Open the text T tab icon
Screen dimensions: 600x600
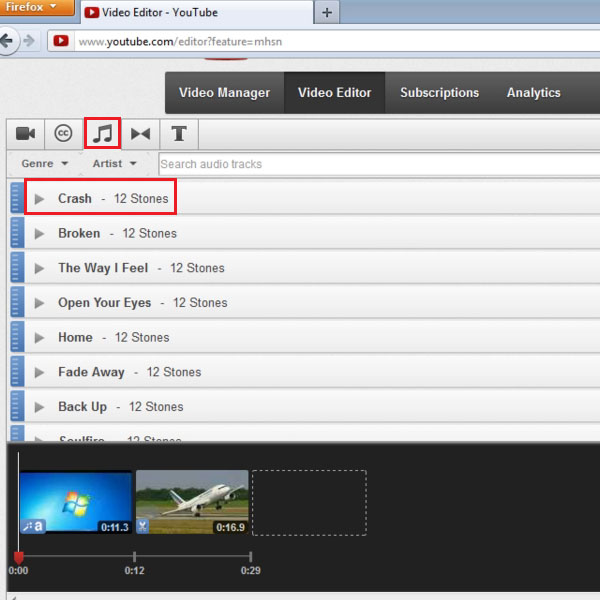coord(179,134)
